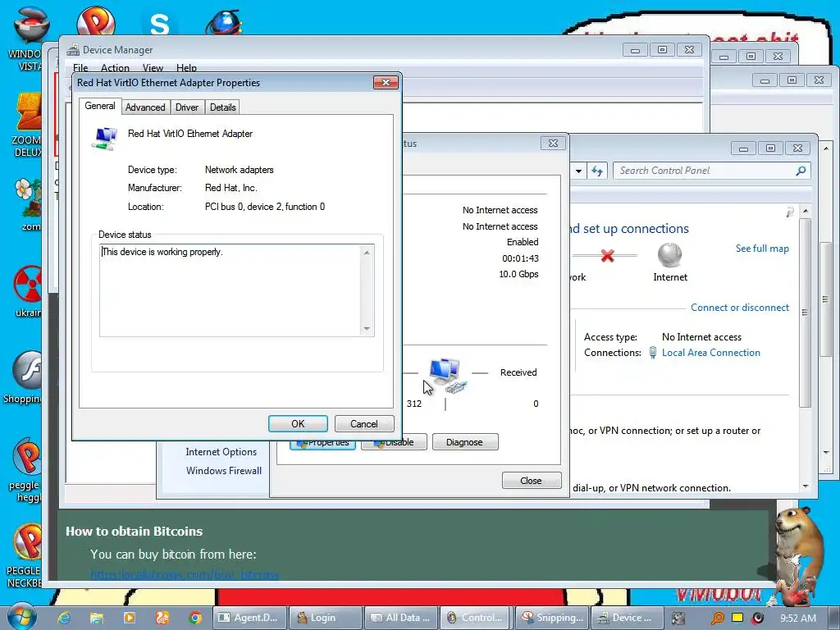
Task: Open the File menu in Device Manager
Action: [x=80, y=68]
